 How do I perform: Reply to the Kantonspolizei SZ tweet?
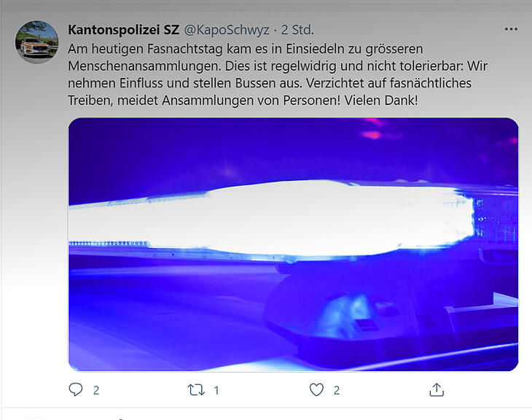point(76,389)
